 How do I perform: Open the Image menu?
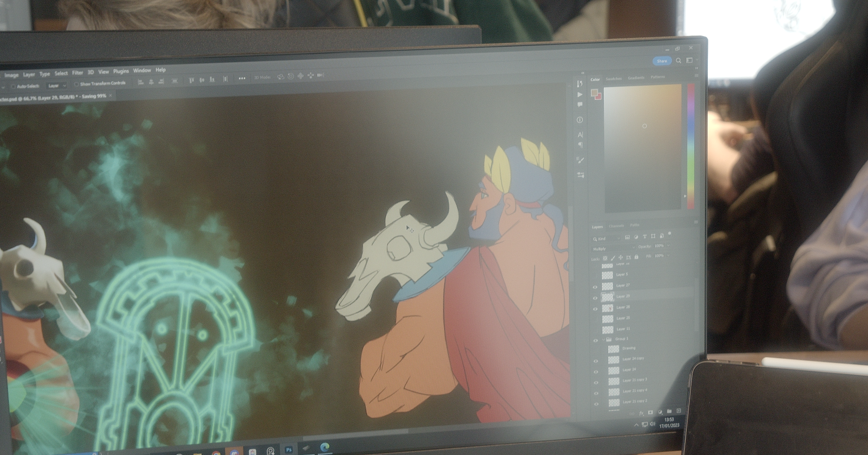coord(12,75)
